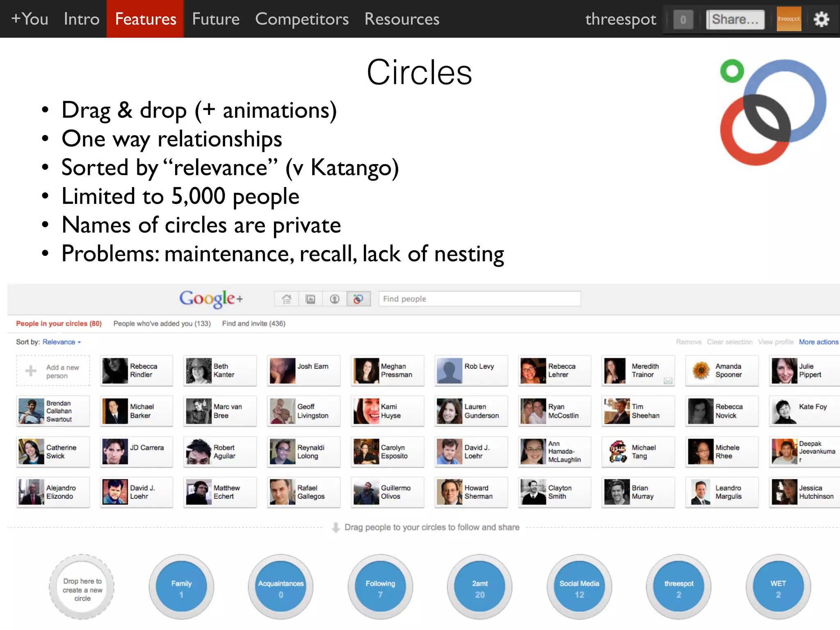Select Rebecca Lehrer's person card
Screen dimensions: 840x630
pyautogui.click(x=555, y=371)
